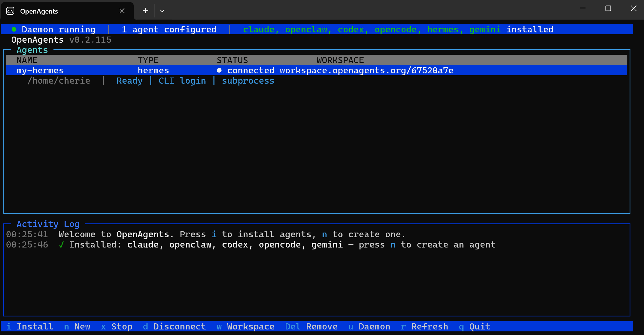Click the 'hermes' type cell in agent row
The height and width of the screenshot is (335, 644).
click(154, 71)
